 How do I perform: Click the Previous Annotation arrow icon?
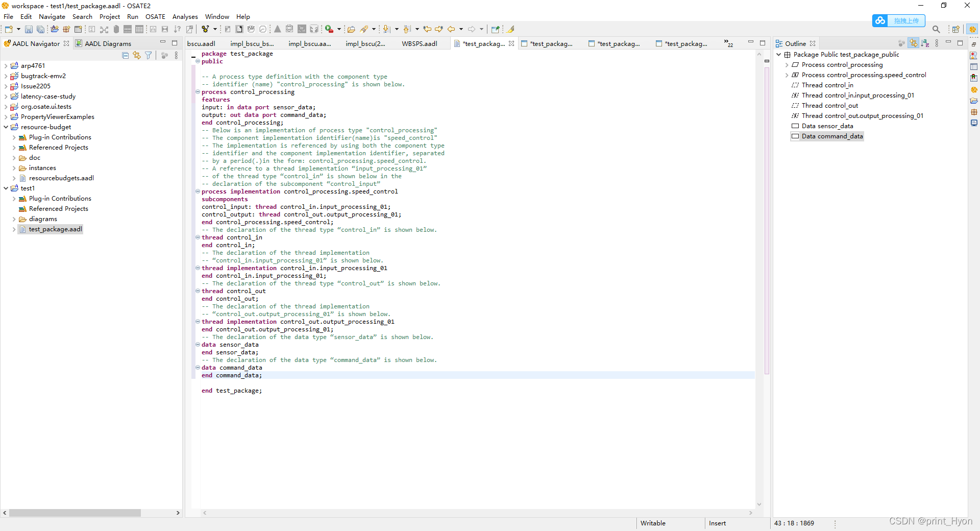click(x=407, y=30)
